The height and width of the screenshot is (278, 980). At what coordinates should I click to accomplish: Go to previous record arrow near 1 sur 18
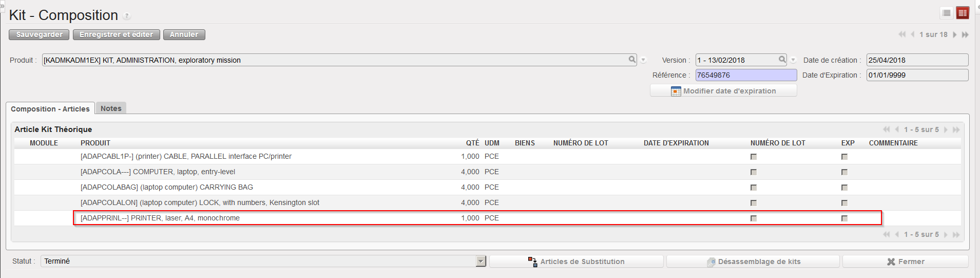pyautogui.click(x=913, y=34)
